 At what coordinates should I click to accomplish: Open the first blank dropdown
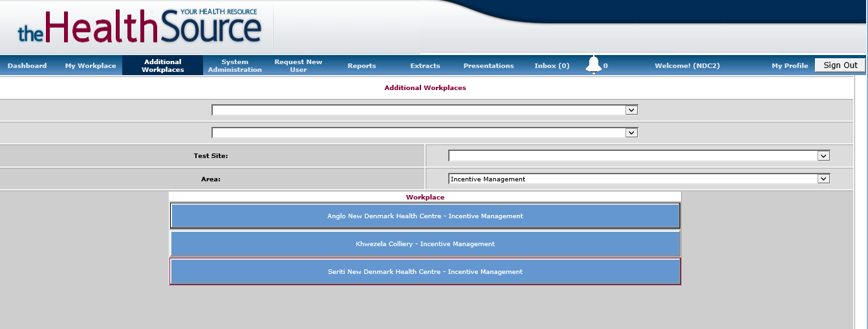(x=425, y=110)
